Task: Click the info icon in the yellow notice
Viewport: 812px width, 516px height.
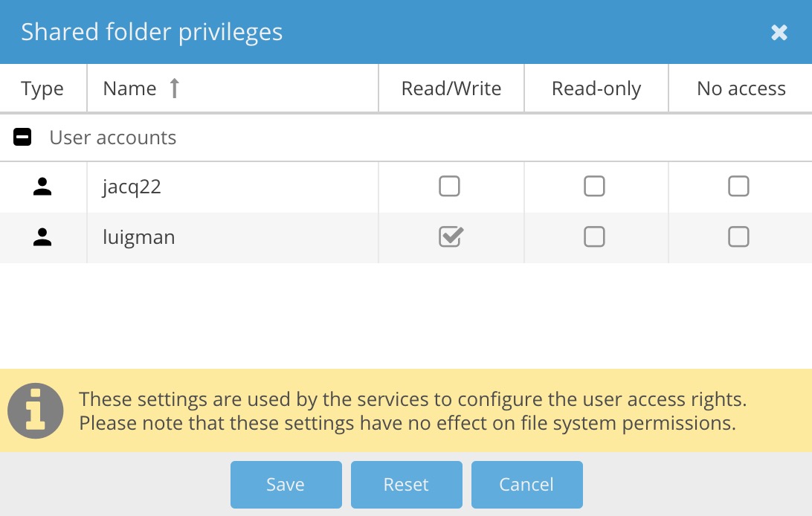Action: click(35, 411)
